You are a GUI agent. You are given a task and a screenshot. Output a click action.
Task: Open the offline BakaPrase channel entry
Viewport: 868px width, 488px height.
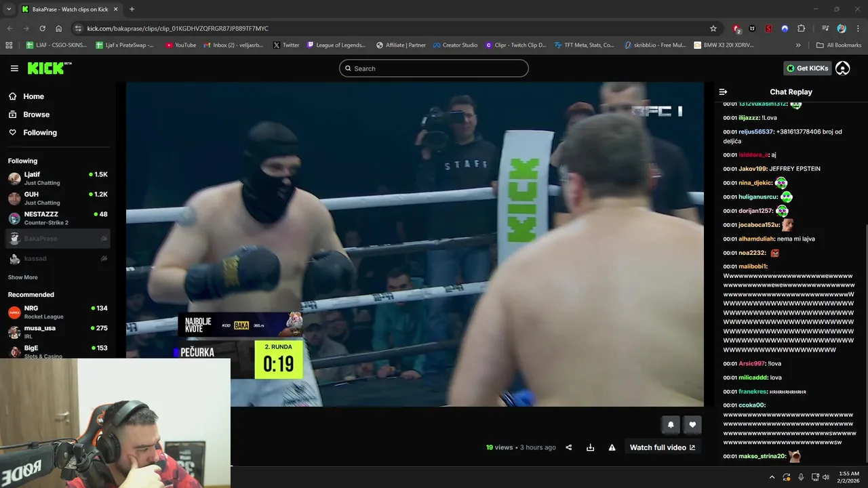[x=58, y=239]
